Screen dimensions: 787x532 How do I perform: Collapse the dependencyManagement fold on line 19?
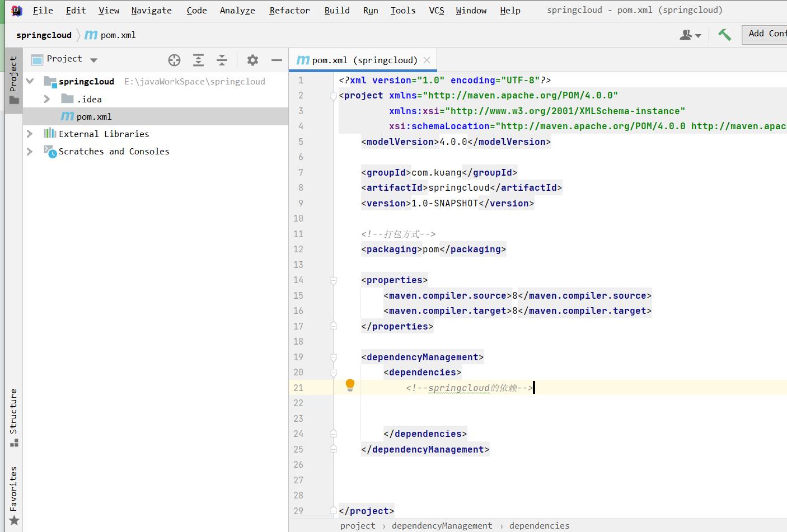click(x=334, y=357)
